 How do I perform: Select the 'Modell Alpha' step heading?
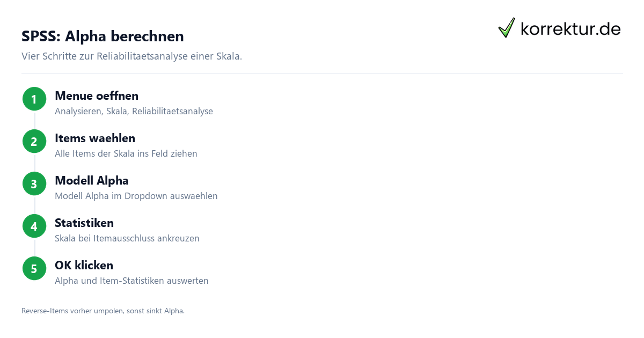click(92, 181)
